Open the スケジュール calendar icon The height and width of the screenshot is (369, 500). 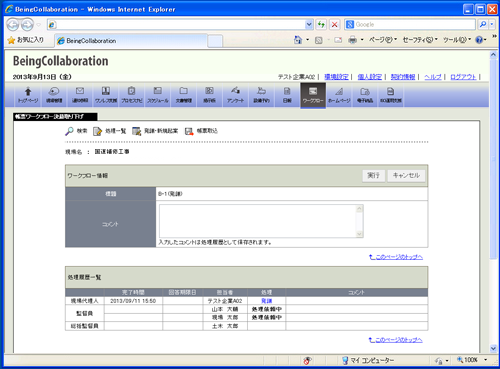coord(158,95)
